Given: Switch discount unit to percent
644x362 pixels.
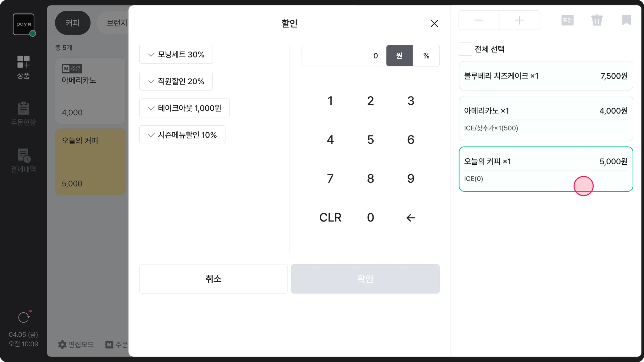Looking at the screenshot, I should [426, 56].
